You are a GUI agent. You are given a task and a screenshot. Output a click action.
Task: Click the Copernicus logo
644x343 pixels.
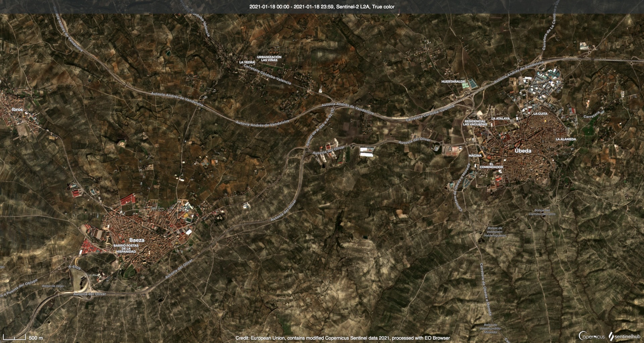592,336
